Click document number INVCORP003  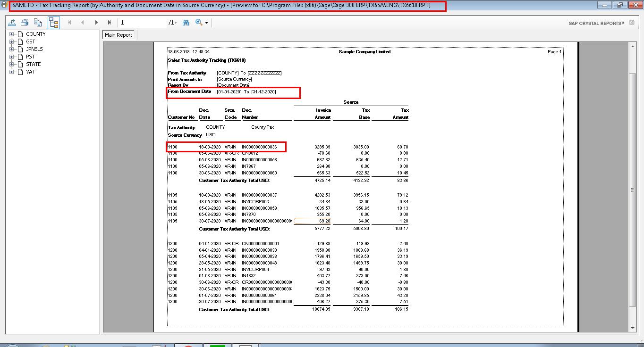point(255,202)
